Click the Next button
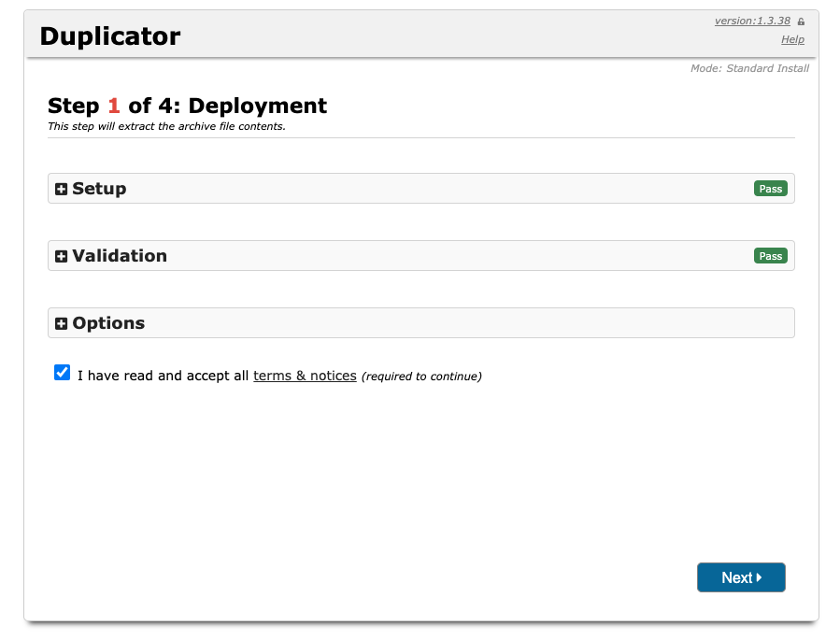This screenshot has width=840, height=640. tap(741, 577)
